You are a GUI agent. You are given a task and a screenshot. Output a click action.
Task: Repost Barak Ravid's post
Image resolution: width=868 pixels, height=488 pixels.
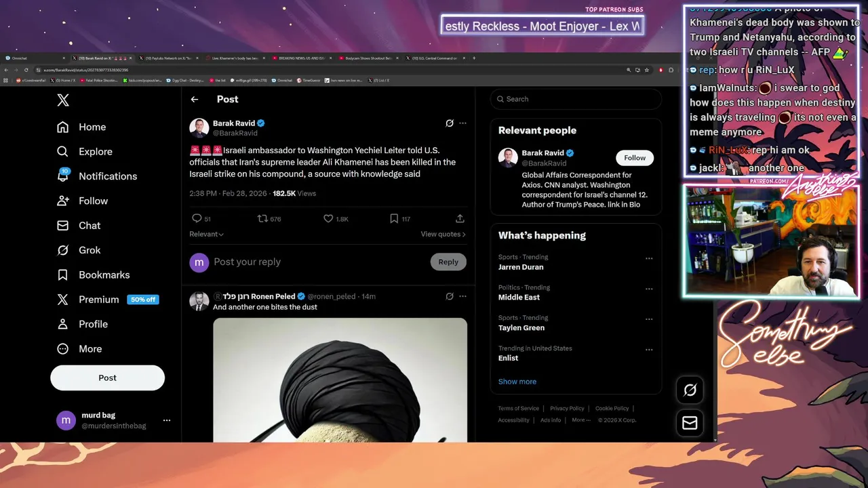pos(262,218)
